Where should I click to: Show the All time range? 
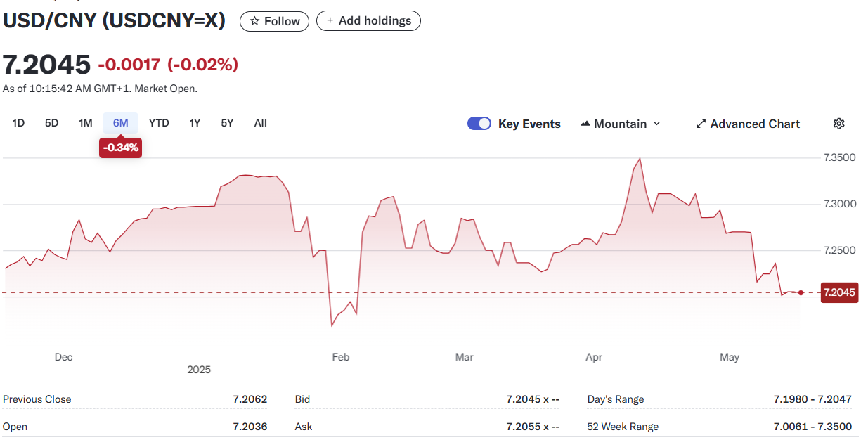(x=260, y=123)
